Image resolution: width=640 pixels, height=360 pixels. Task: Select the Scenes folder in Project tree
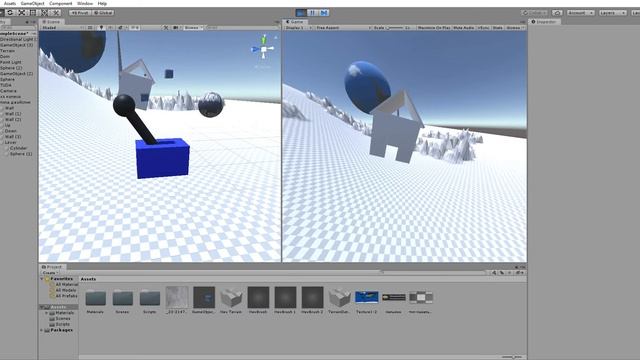pyautogui.click(x=62, y=318)
